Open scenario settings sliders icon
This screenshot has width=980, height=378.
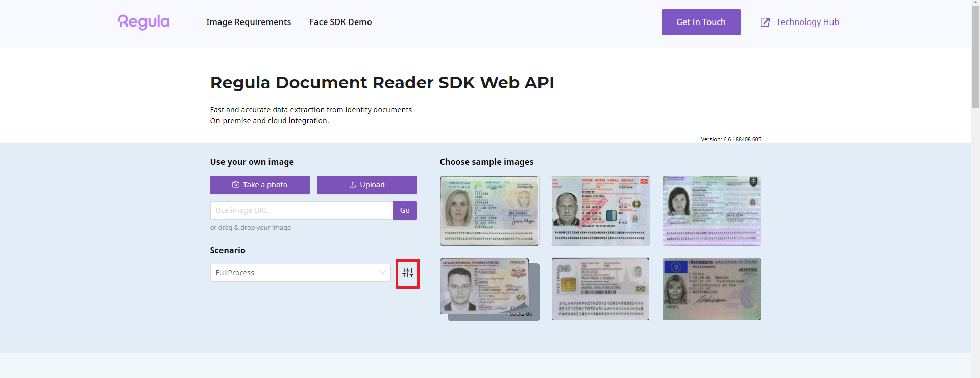(x=407, y=273)
